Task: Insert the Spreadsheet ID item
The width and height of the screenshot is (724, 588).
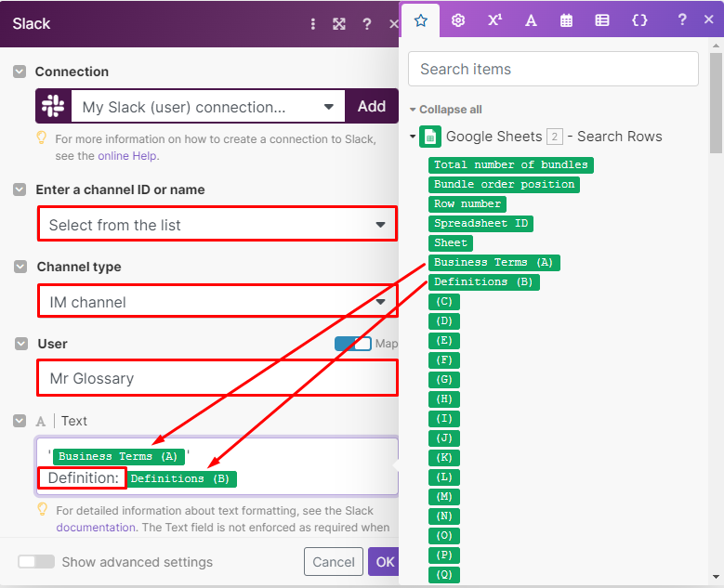Action: pos(480,223)
